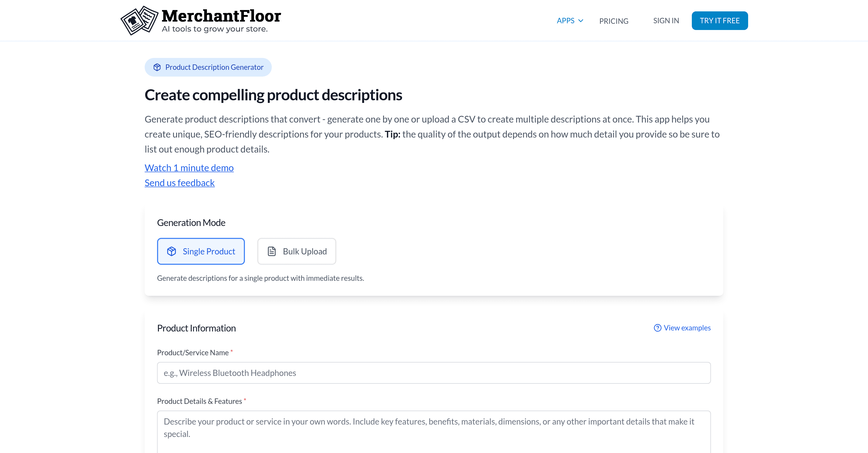
Task: Click Send us feedback
Action: (179, 183)
